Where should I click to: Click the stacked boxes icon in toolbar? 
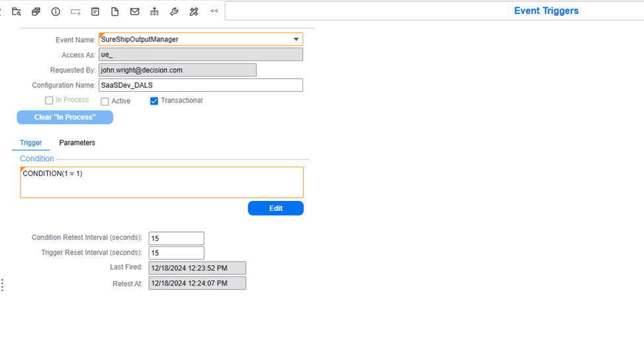[36, 11]
